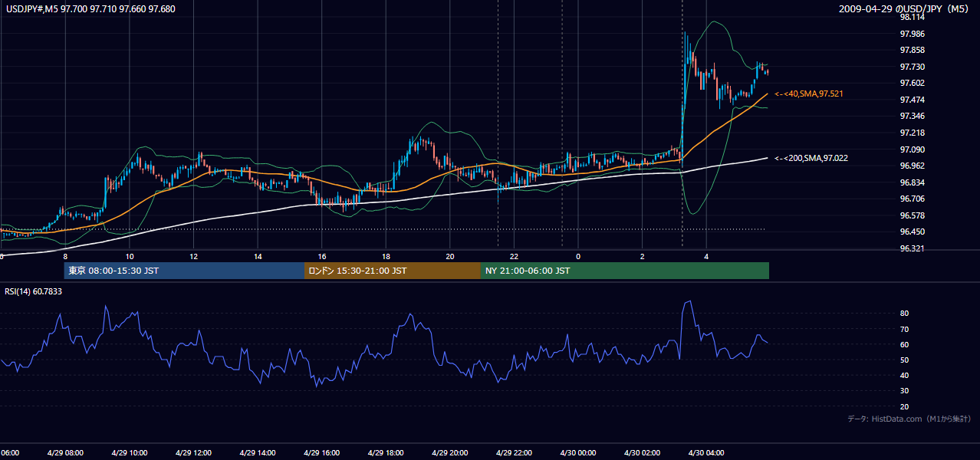Click hour tick 16 under the price chart

coord(322,257)
